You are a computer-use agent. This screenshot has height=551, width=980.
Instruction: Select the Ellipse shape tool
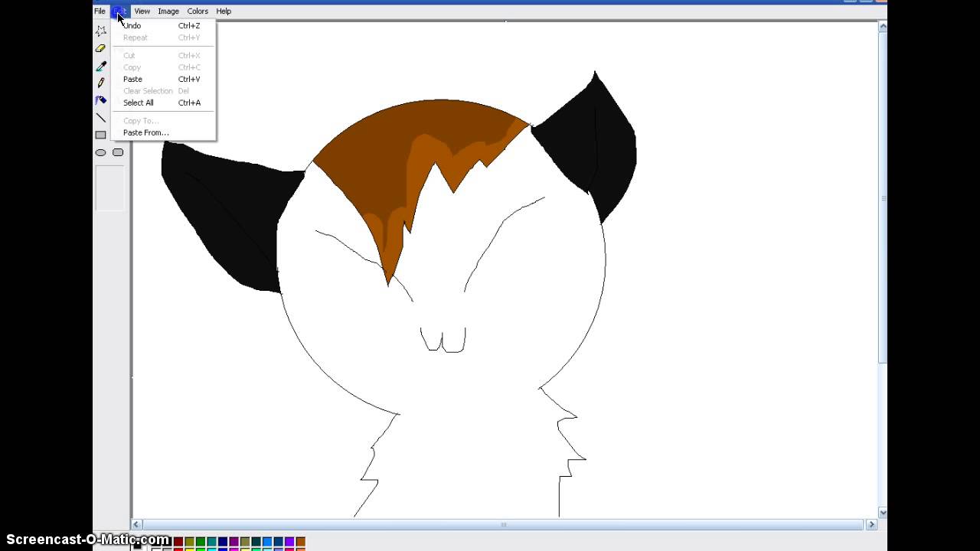(x=100, y=152)
